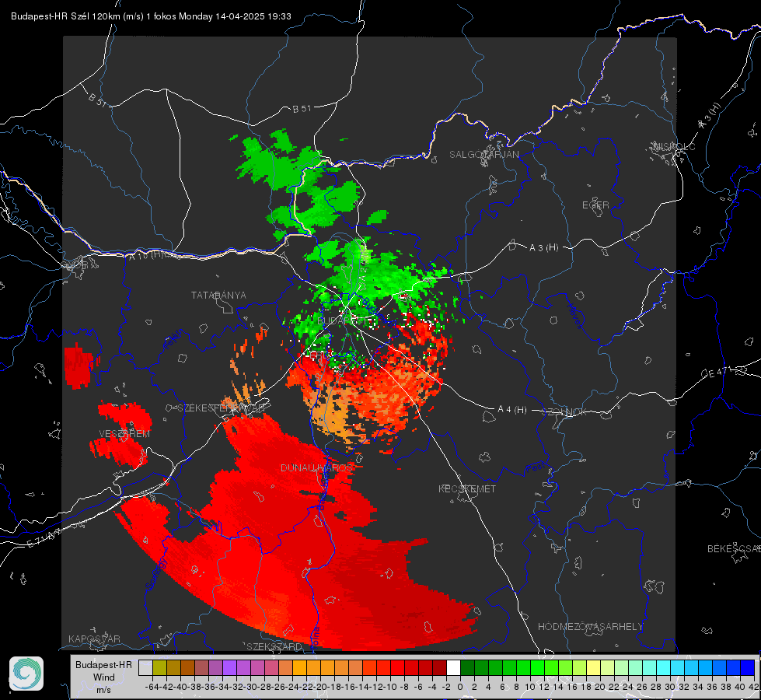Click the SALGÓTARJÁN city label
761x700 pixels.
pyautogui.click(x=483, y=155)
